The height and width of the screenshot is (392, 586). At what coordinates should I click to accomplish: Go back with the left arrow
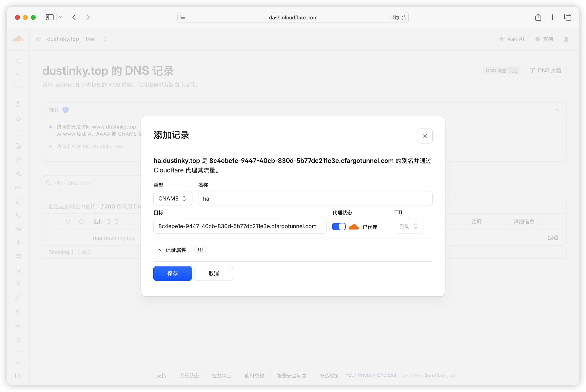(74, 17)
